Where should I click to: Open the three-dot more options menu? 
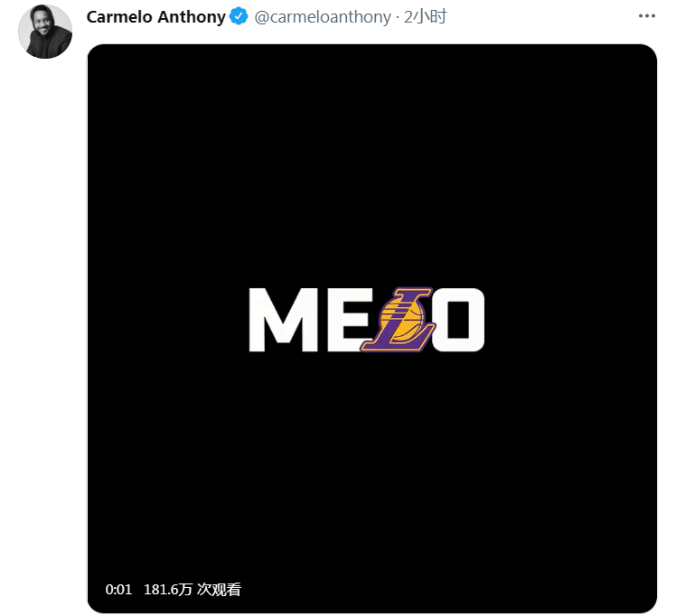pos(646,16)
